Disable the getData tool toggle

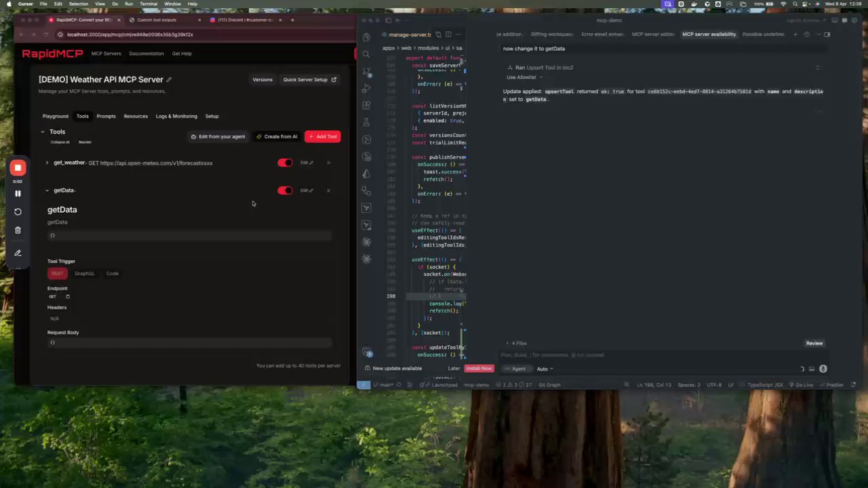tap(285, 190)
